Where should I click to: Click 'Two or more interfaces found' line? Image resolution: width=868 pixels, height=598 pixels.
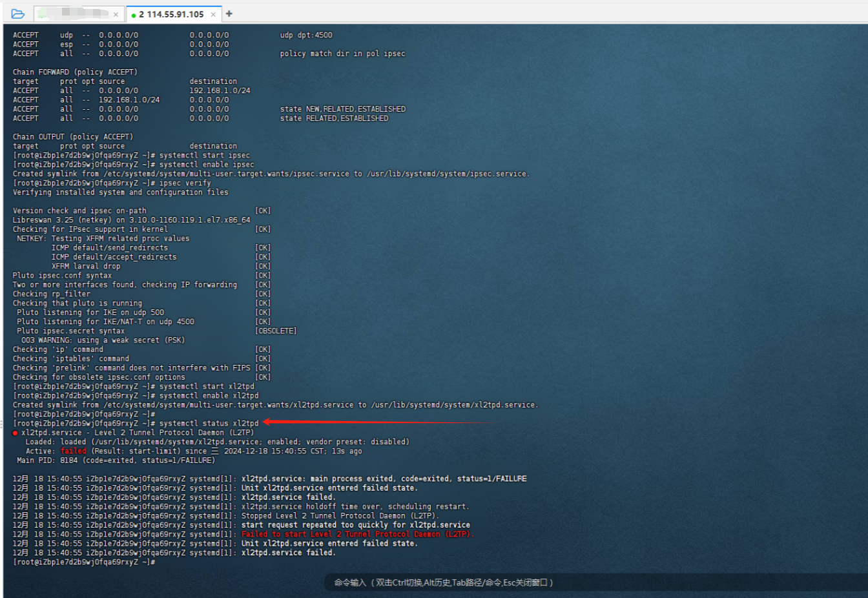coord(125,285)
